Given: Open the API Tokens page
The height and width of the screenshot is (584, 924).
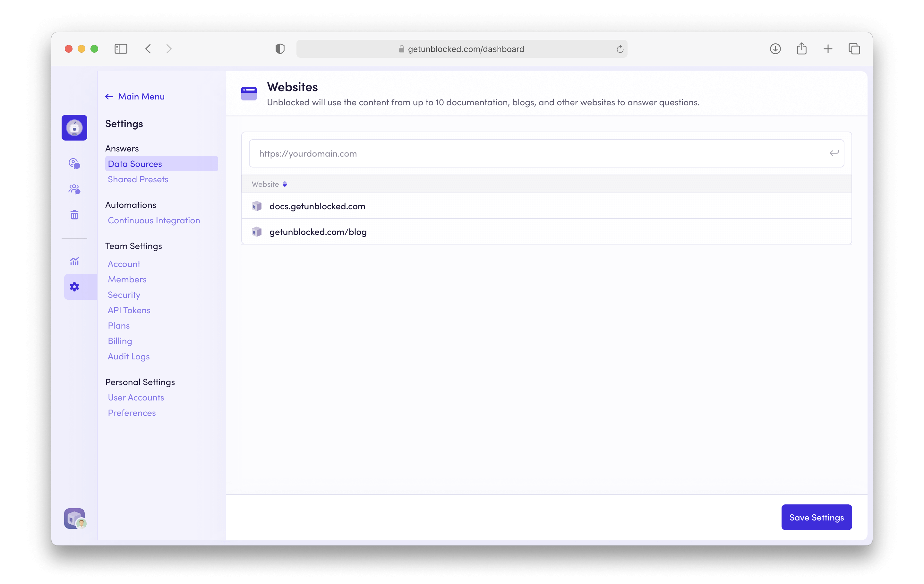Looking at the screenshot, I should tap(129, 310).
